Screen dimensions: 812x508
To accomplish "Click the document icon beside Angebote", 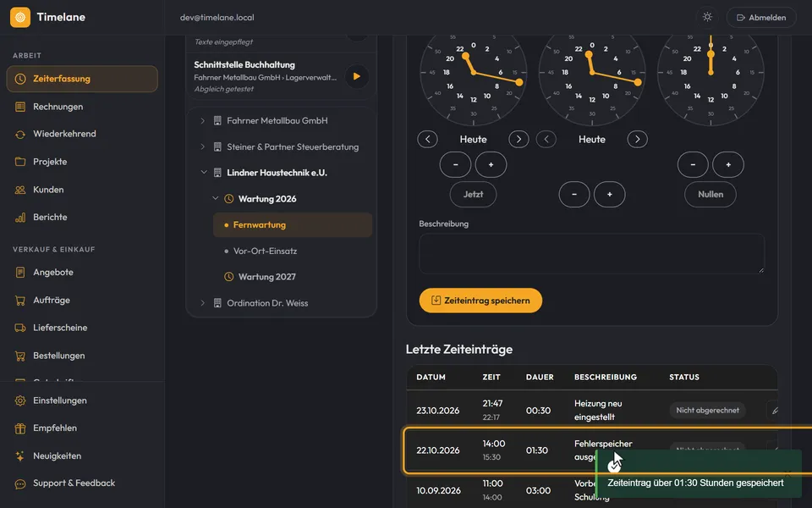I will [20, 272].
